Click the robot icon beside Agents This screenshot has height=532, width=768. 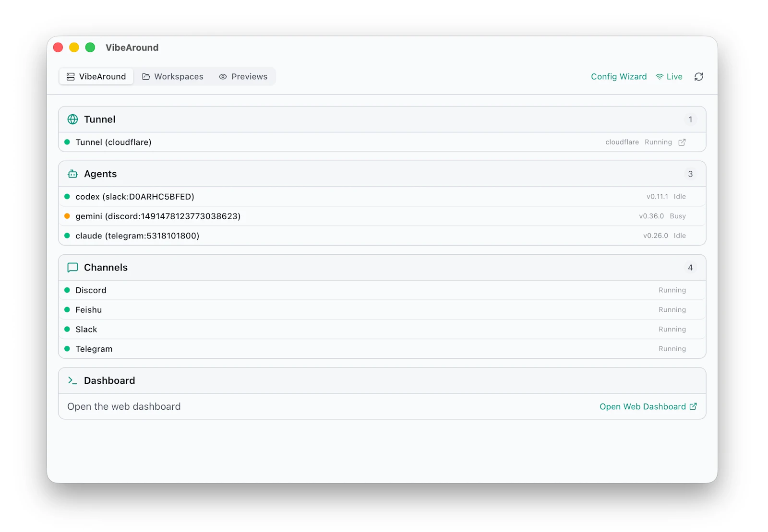(72, 174)
